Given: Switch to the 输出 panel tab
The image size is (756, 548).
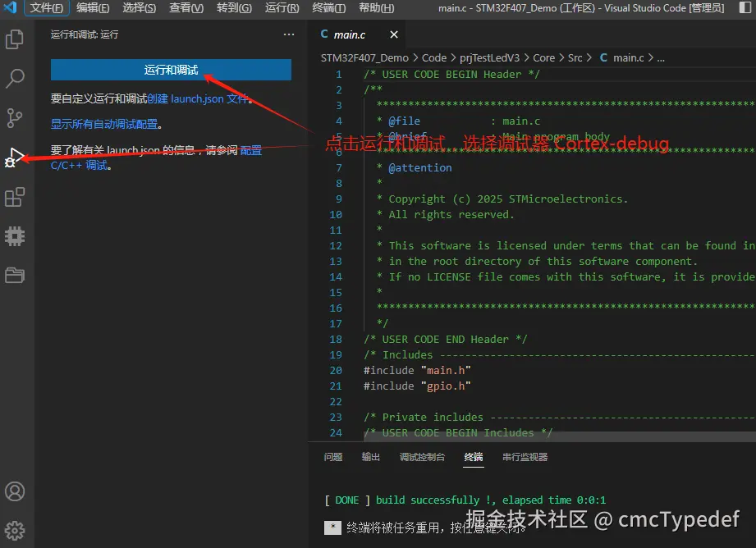Looking at the screenshot, I should (x=371, y=457).
